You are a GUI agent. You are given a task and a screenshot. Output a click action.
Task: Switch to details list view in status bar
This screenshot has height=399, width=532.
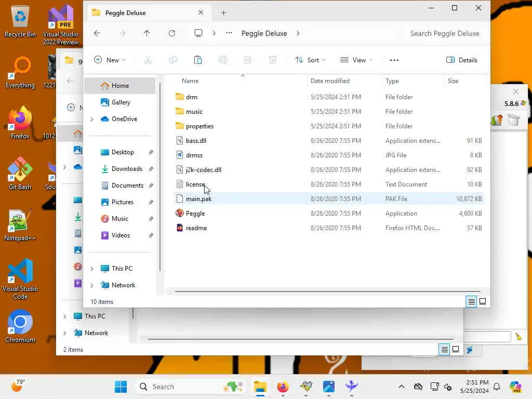point(472,302)
